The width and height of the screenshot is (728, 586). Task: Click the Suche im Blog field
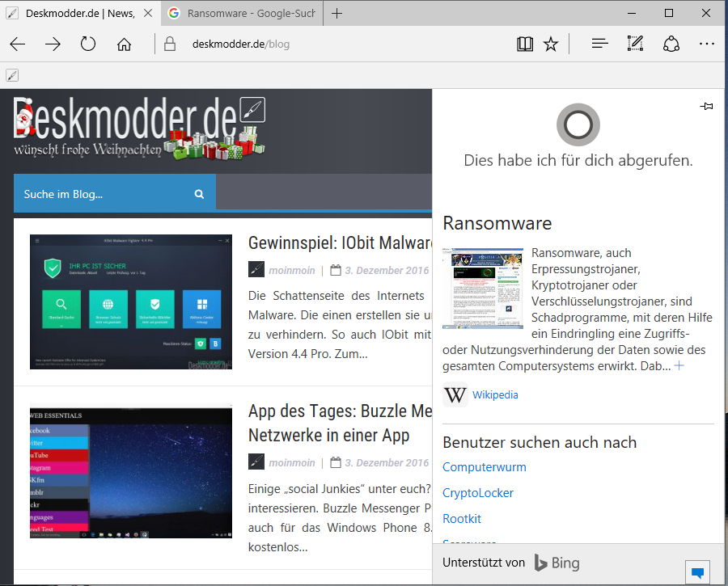115,193
